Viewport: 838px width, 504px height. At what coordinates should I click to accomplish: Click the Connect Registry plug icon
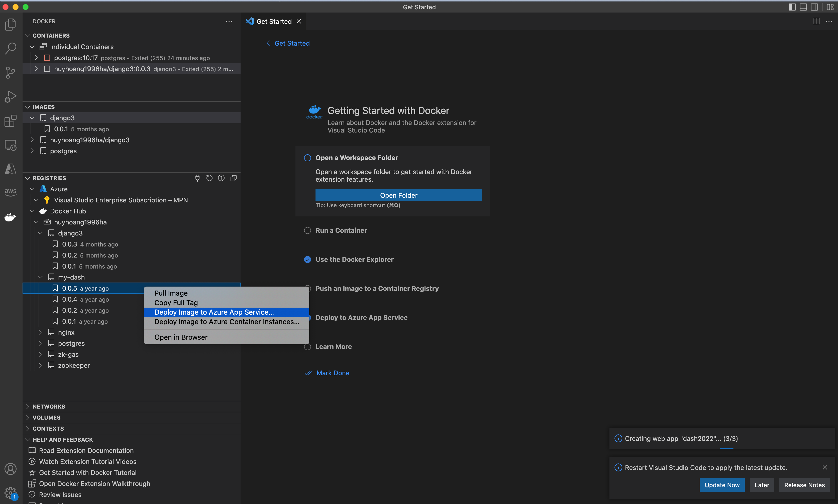pos(197,178)
